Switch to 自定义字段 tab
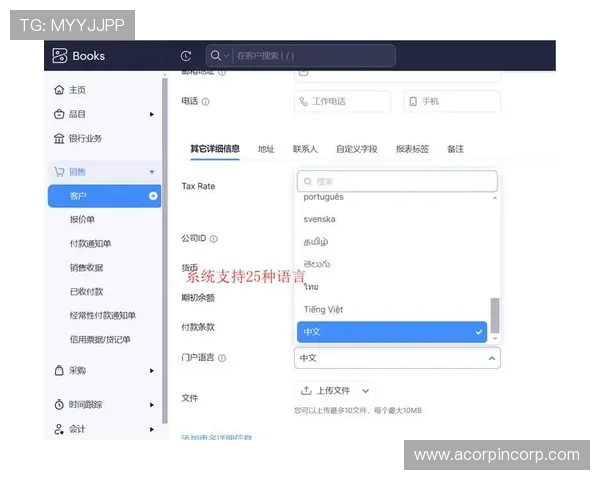 point(357,149)
